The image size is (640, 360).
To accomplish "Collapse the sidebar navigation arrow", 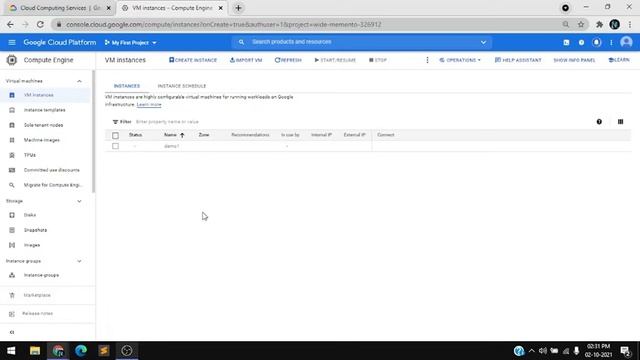I will coord(12,332).
